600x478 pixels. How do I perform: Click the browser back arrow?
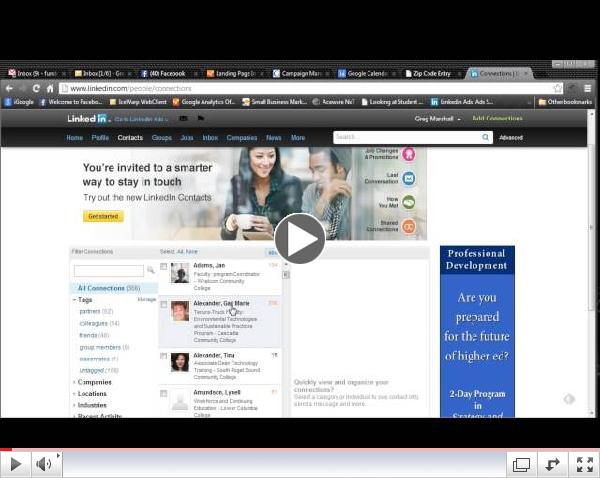click(9, 88)
